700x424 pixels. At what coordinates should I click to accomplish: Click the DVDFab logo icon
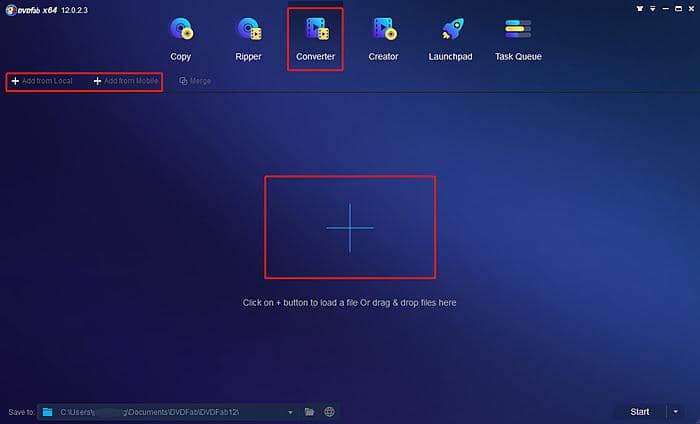tap(11, 10)
